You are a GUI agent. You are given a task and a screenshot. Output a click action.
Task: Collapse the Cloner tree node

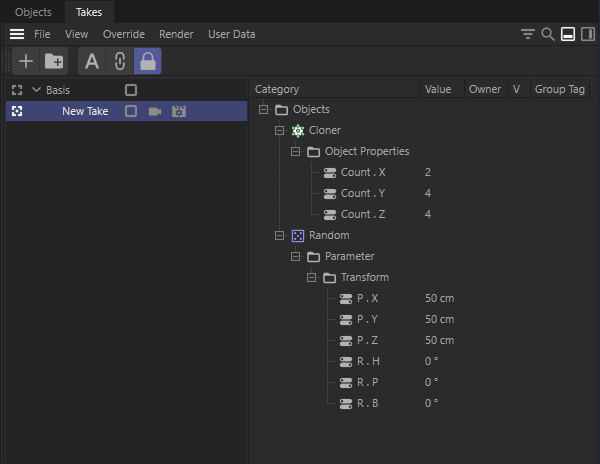(x=279, y=131)
